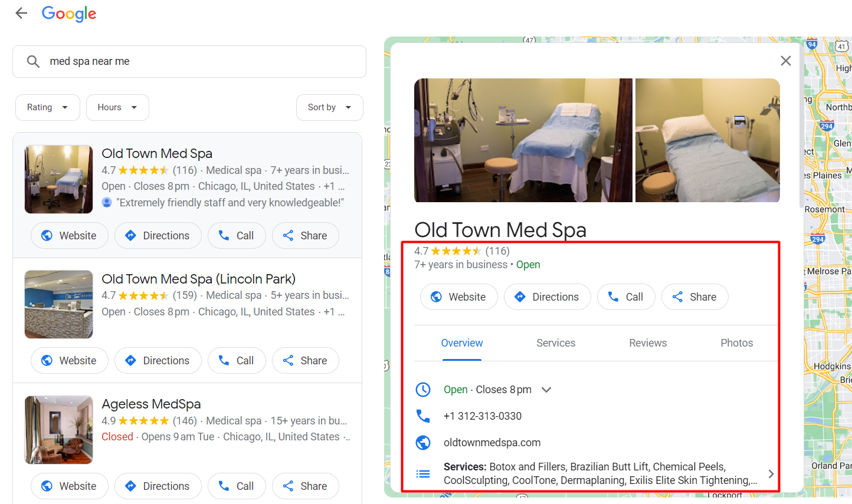Open the Hours filter
The height and width of the screenshot is (504, 852).
pos(117,107)
